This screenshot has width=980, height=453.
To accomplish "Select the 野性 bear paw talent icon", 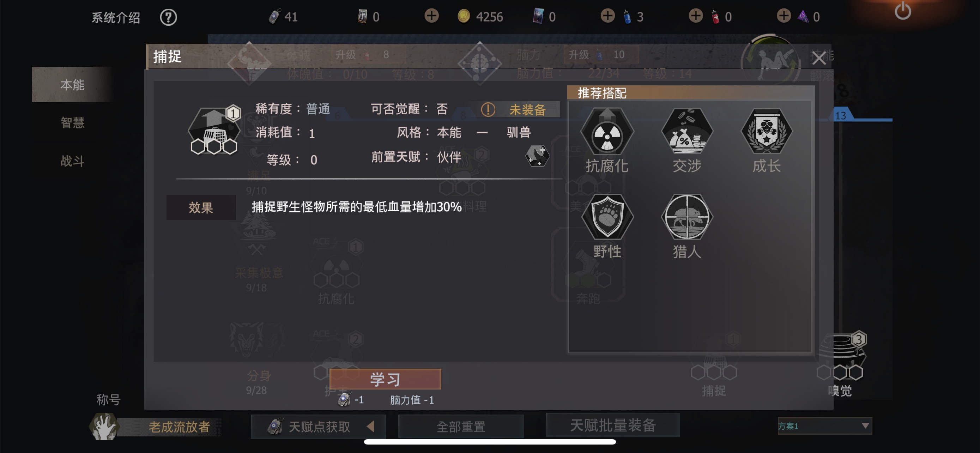I will 607,217.
